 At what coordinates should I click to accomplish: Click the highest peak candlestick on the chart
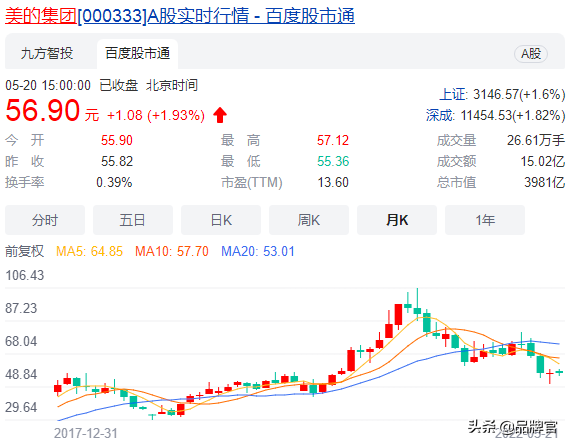click(x=417, y=303)
